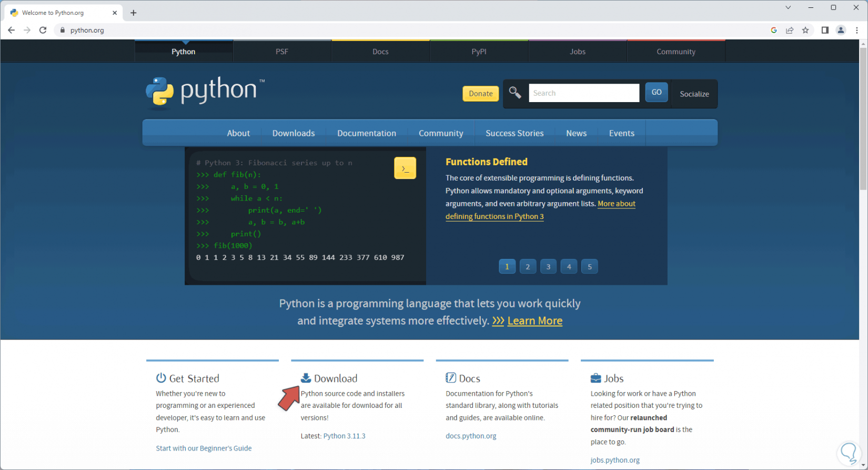Click the Get Started heading

click(x=194, y=378)
